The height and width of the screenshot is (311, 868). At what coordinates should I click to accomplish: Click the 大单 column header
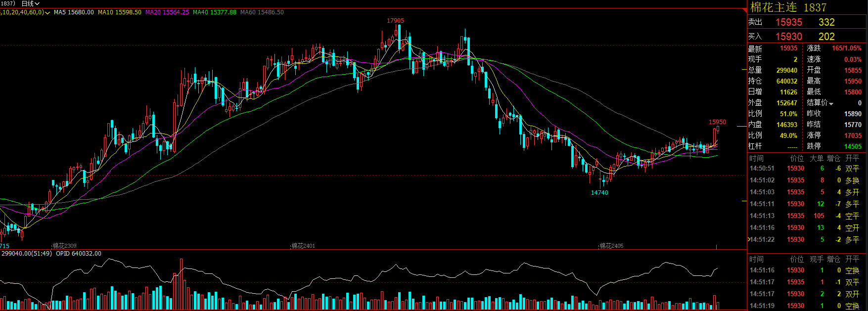click(816, 158)
